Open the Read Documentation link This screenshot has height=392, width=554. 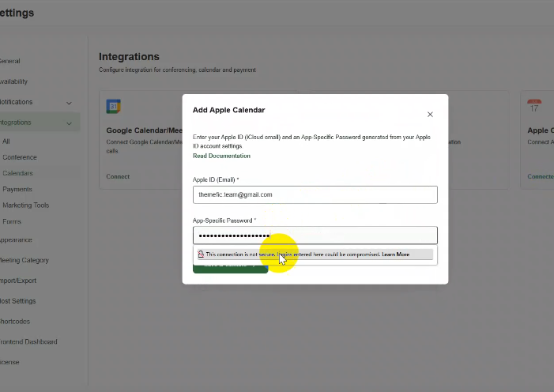(221, 156)
